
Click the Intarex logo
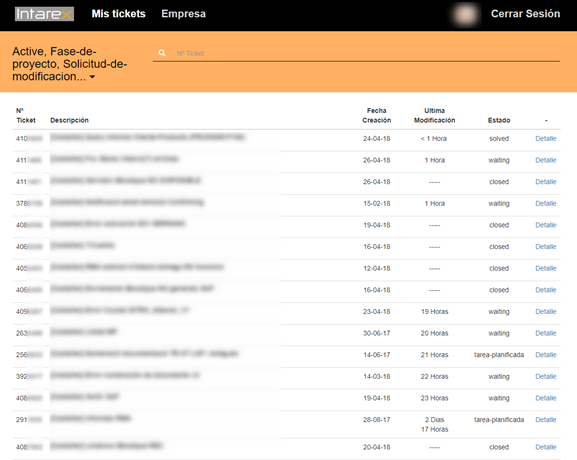pos(44,14)
